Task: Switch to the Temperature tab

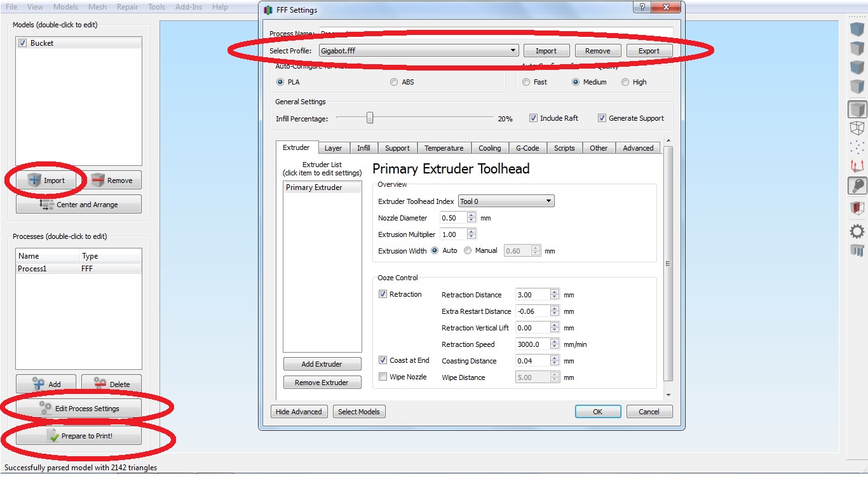Action: [x=444, y=148]
